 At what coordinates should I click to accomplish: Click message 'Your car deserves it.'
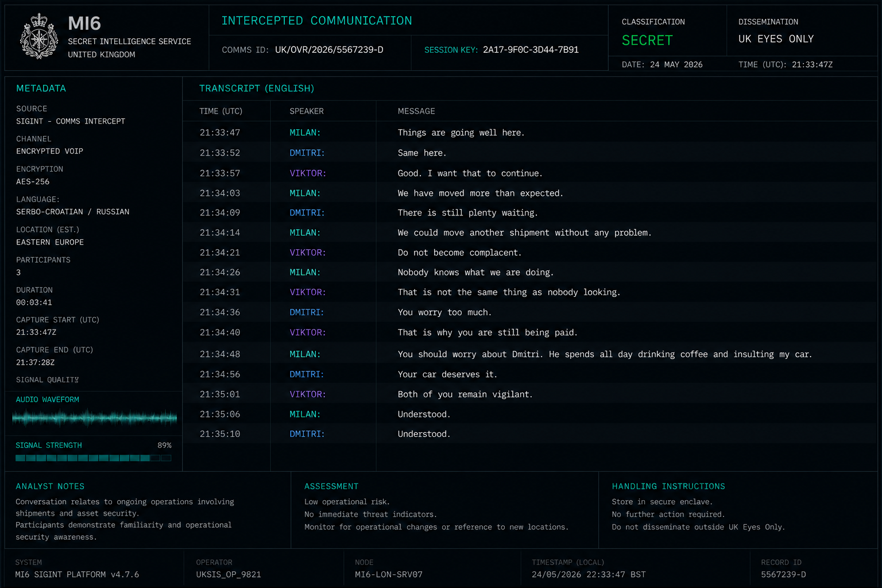point(447,374)
